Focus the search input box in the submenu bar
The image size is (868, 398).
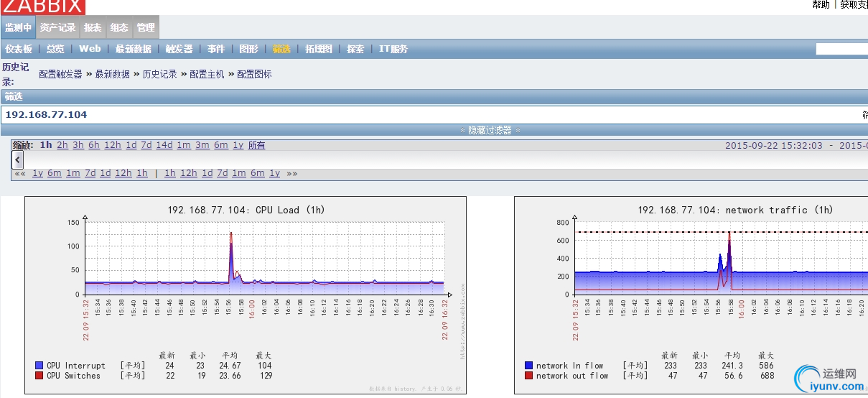tap(841, 49)
